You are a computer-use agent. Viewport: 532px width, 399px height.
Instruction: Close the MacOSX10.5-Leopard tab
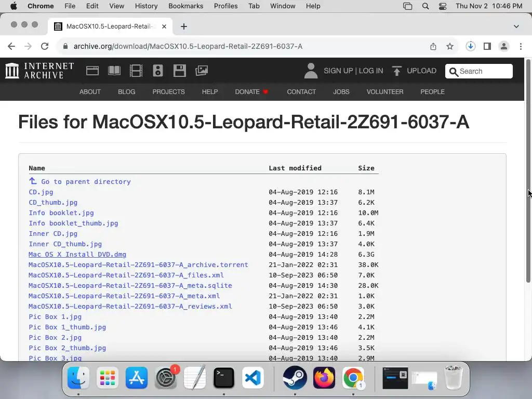pyautogui.click(x=164, y=26)
